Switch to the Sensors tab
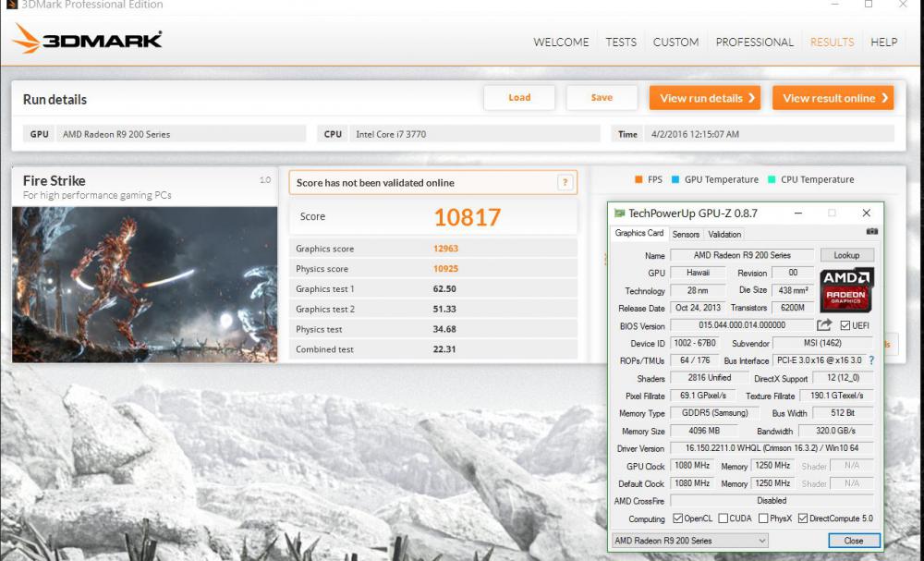Viewport: 924px width, 561px height. click(x=686, y=235)
